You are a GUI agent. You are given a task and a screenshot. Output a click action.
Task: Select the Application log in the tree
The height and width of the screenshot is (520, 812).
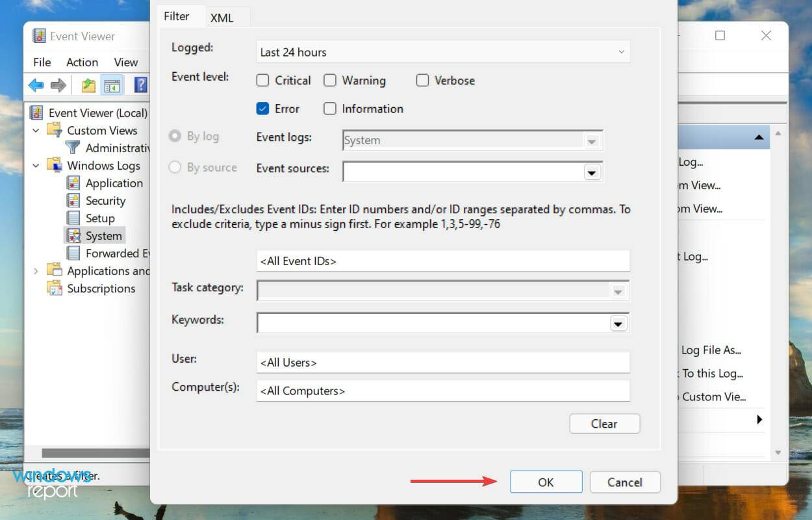click(x=114, y=183)
